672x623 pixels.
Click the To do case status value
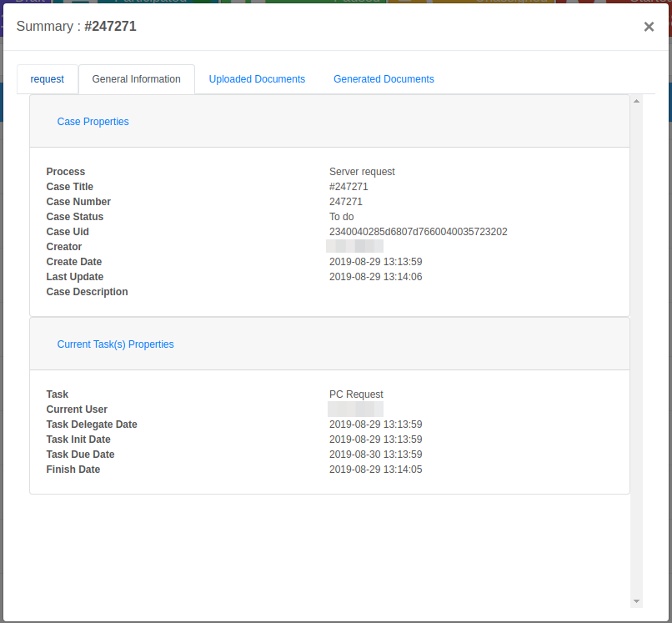point(341,217)
